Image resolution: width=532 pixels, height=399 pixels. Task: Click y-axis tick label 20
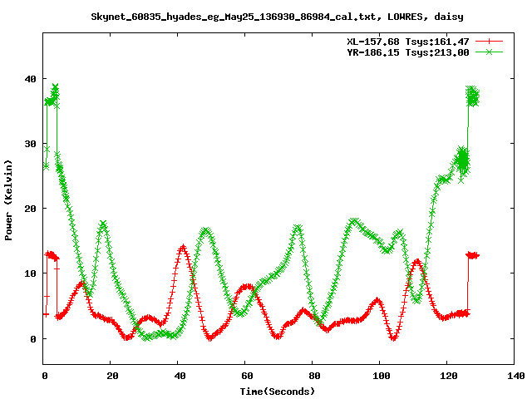(30, 209)
